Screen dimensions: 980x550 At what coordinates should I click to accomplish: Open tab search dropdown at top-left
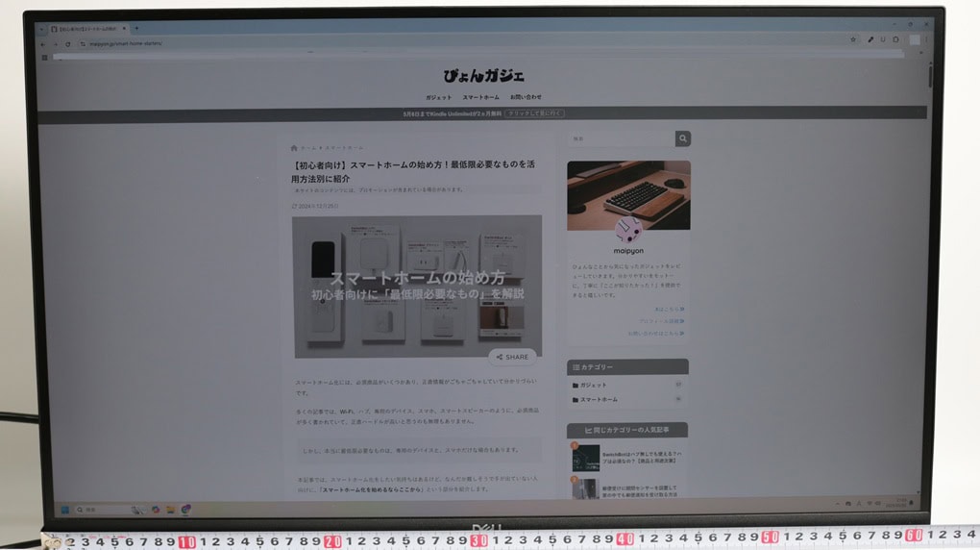click(41, 29)
